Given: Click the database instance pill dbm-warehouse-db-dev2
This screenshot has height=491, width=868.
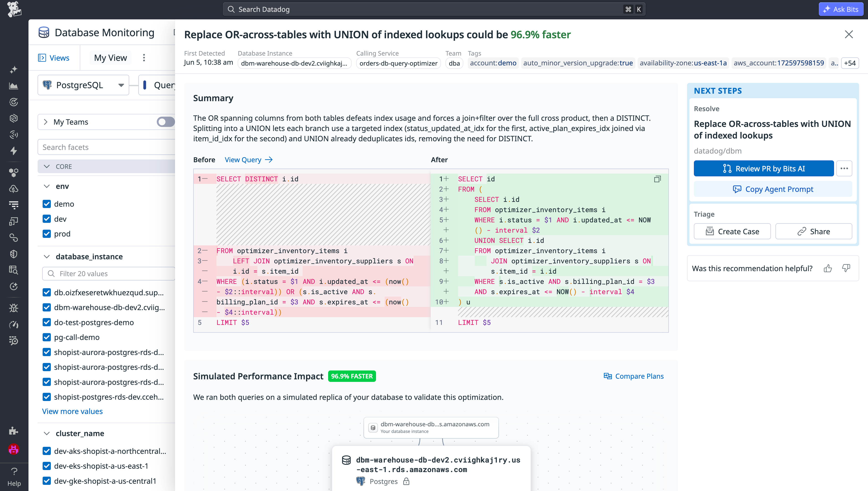Looking at the screenshot, I should [294, 63].
